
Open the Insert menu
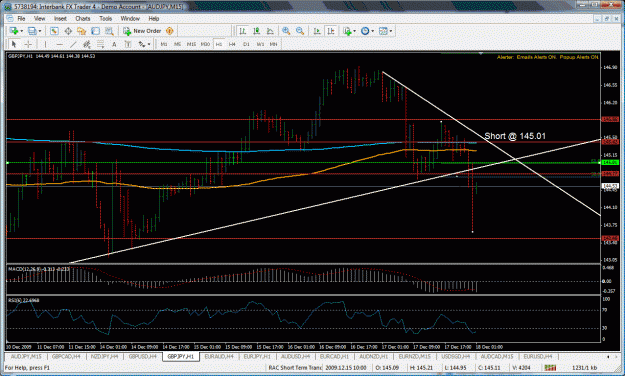[x=60, y=18]
